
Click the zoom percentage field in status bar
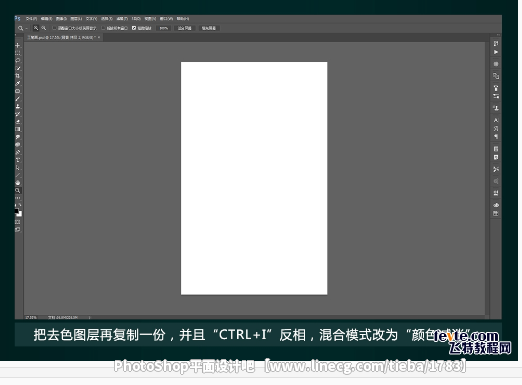31,317
